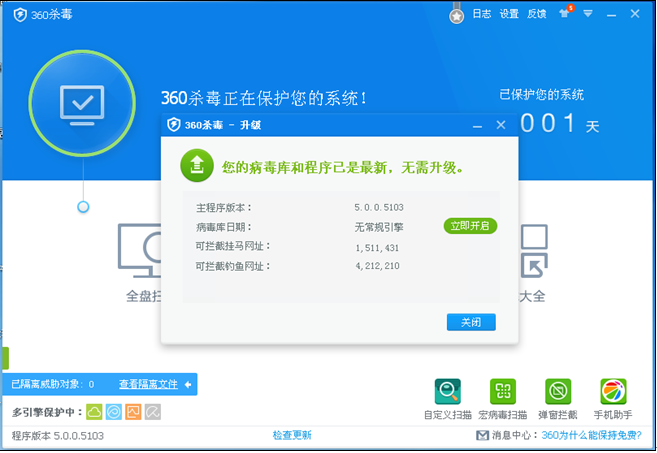Click the timeline marker dot below the status circle

[83, 207]
